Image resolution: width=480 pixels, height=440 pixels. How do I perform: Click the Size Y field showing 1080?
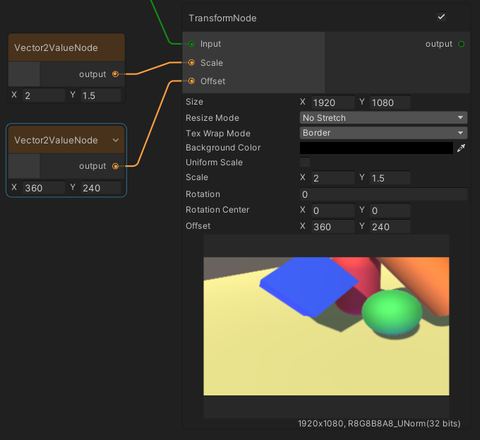tap(390, 103)
